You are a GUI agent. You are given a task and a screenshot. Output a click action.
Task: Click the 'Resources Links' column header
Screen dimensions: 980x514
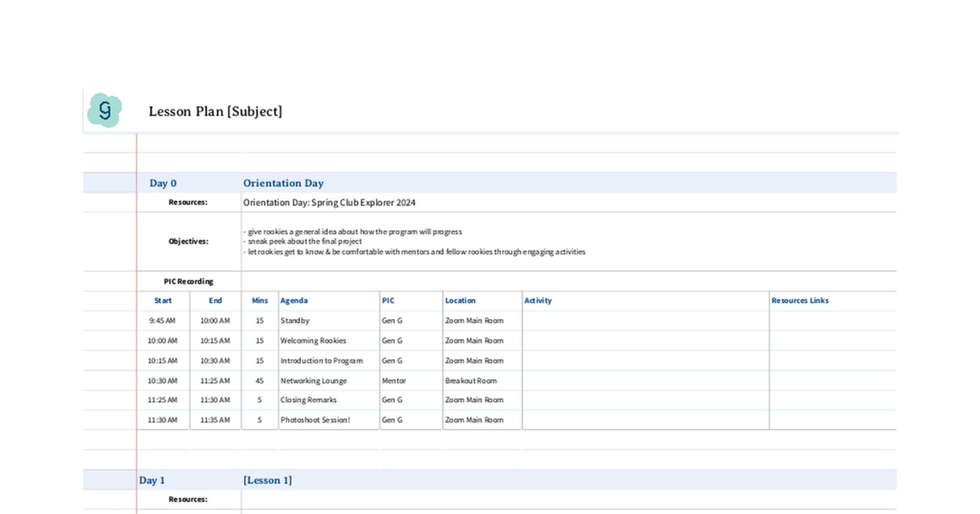click(800, 300)
